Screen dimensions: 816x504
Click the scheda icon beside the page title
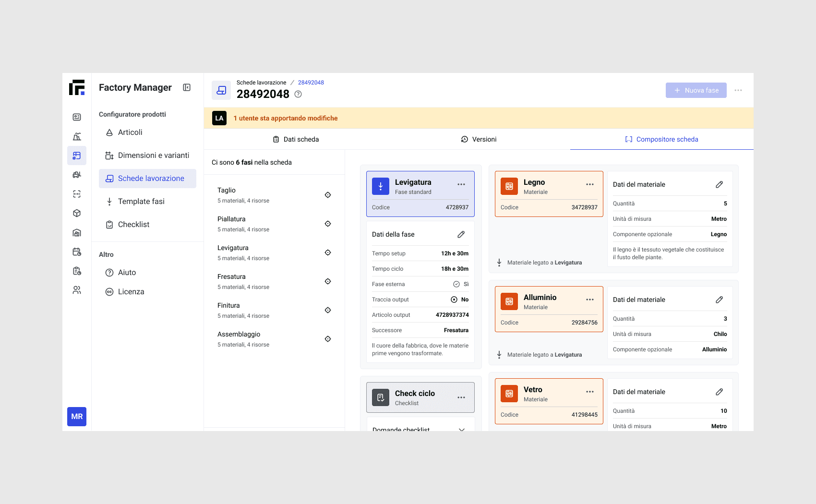221,90
